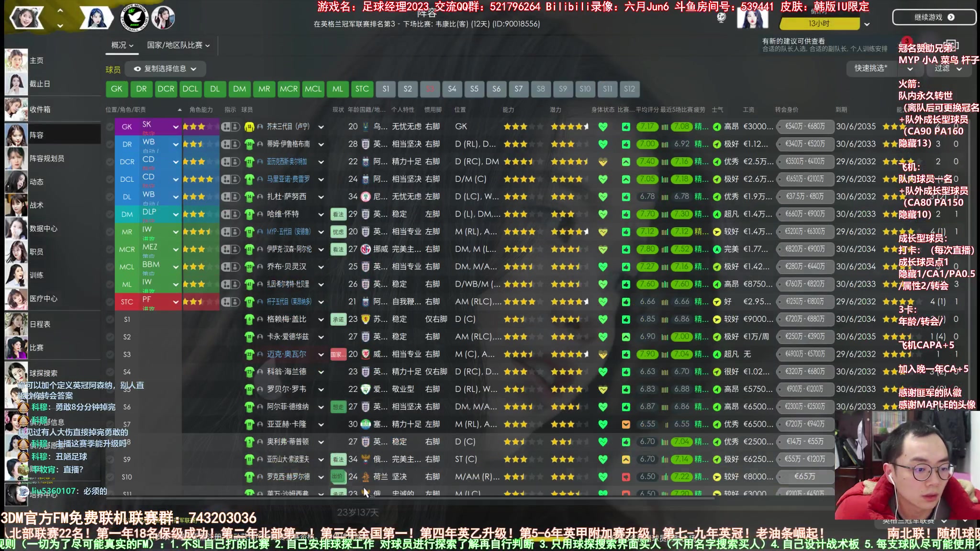Toggle selection circle for GK row
The width and height of the screenshot is (980, 551).
[x=110, y=127]
